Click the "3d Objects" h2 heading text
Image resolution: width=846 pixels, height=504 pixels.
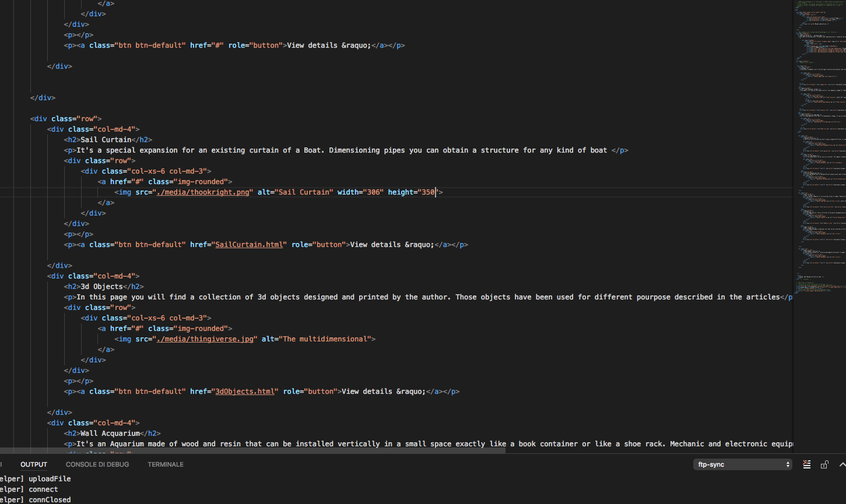(101, 287)
